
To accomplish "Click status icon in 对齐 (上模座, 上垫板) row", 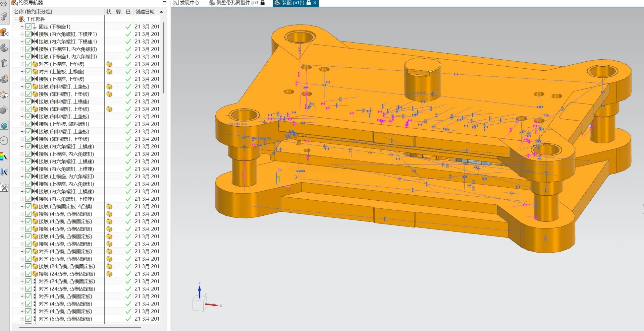I will [x=109, y=64].
